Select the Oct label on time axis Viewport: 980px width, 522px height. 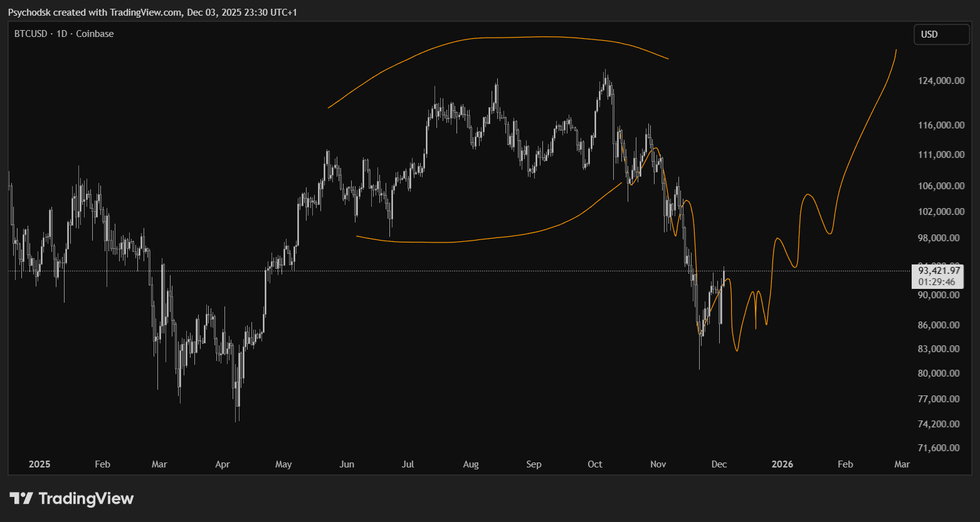click(x=594, y=464)
